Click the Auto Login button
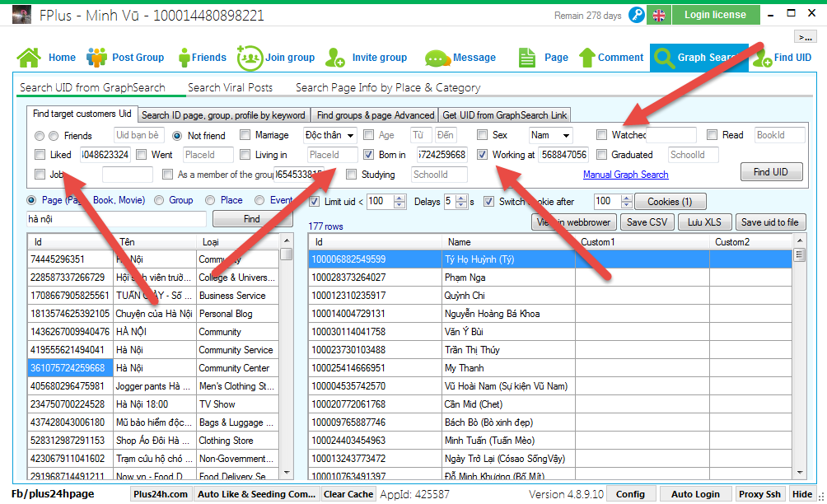The image size is (827, 504). pyautogui.click(x=695, y=494)
